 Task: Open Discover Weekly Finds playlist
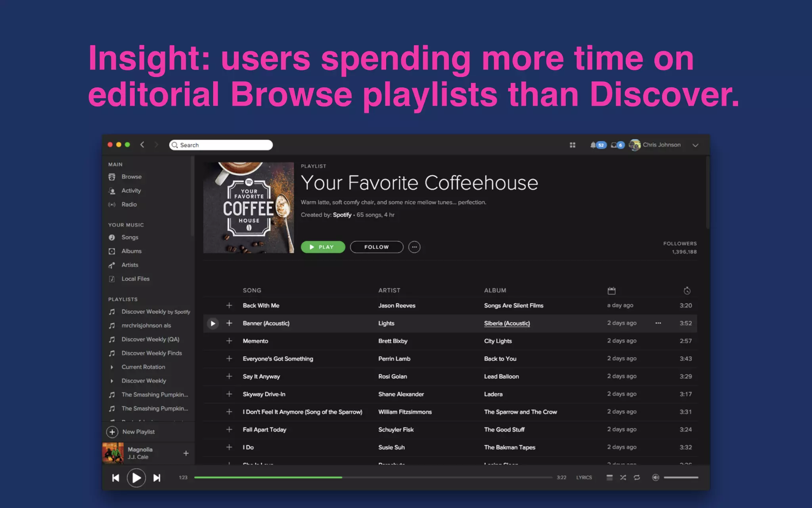click(152, 353)
